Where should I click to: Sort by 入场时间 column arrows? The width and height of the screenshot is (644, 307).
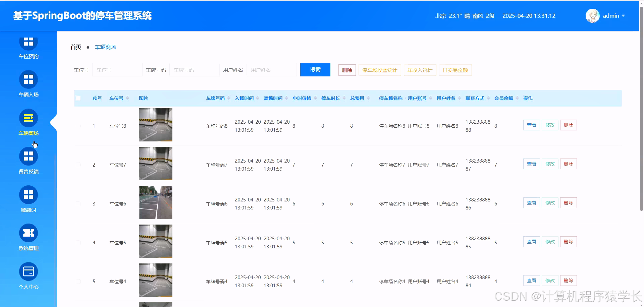click(x=258, y=98)
